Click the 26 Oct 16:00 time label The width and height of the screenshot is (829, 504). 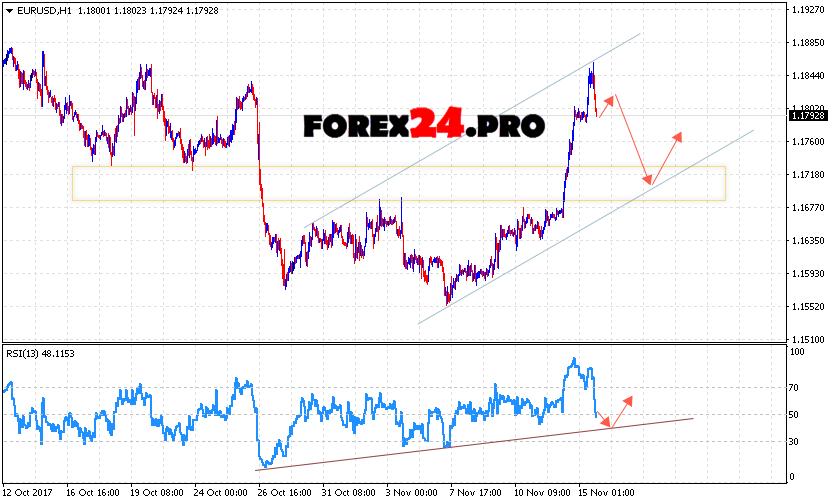pyautogui.click(x=284, y=493)
